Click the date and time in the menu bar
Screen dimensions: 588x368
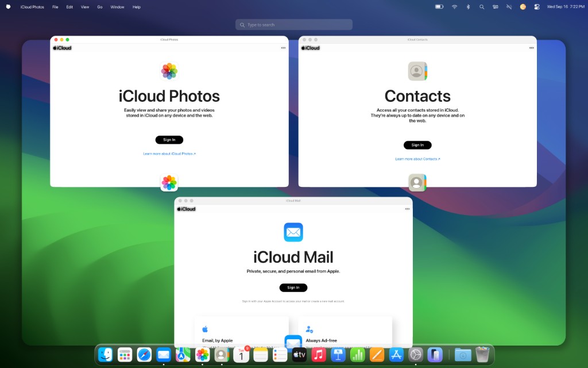click(566, 7)
